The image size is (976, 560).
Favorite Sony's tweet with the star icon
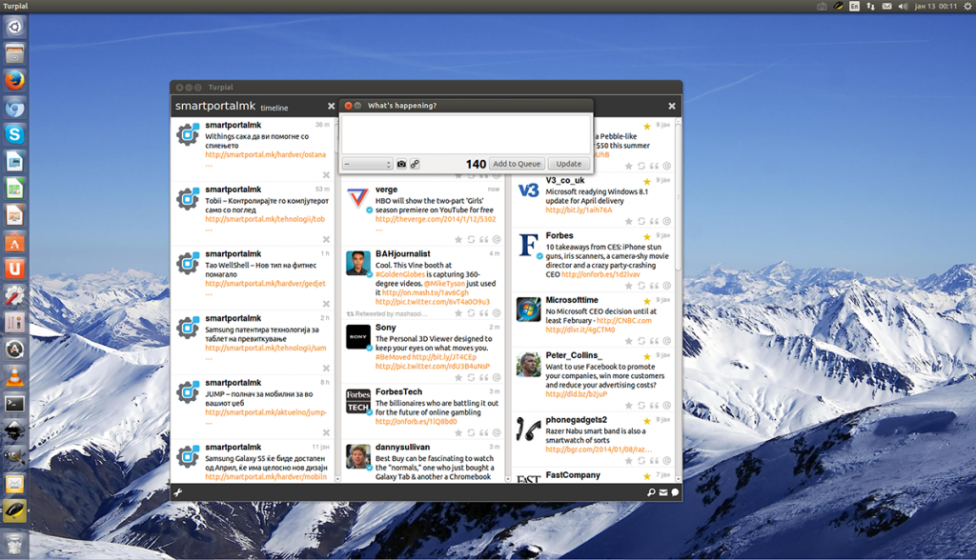tap(458, 376)
